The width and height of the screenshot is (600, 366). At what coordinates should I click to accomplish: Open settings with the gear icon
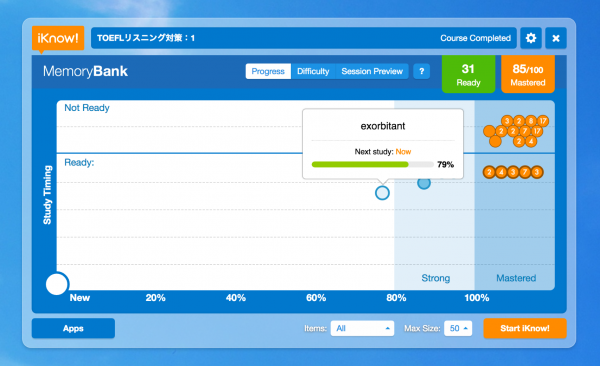(531, 38)
